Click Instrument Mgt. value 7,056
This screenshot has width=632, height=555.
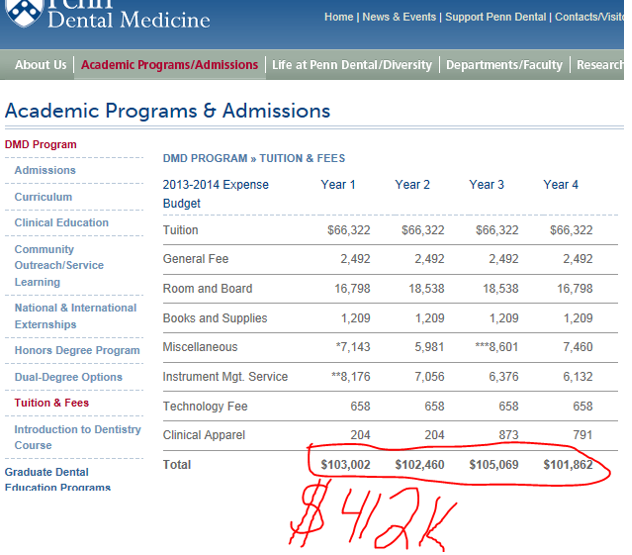430,376
